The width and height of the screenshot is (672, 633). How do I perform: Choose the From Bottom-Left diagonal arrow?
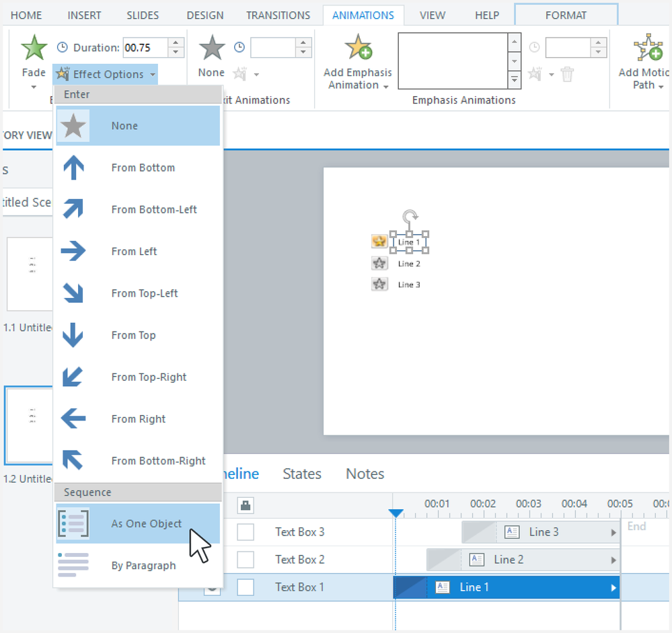click(x=73, y=209)
